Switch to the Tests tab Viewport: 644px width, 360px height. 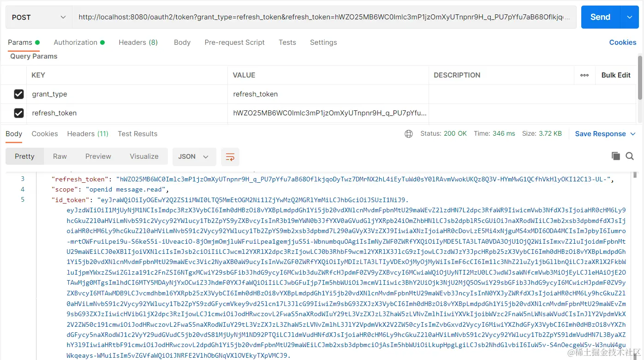[x=287, y=42]
